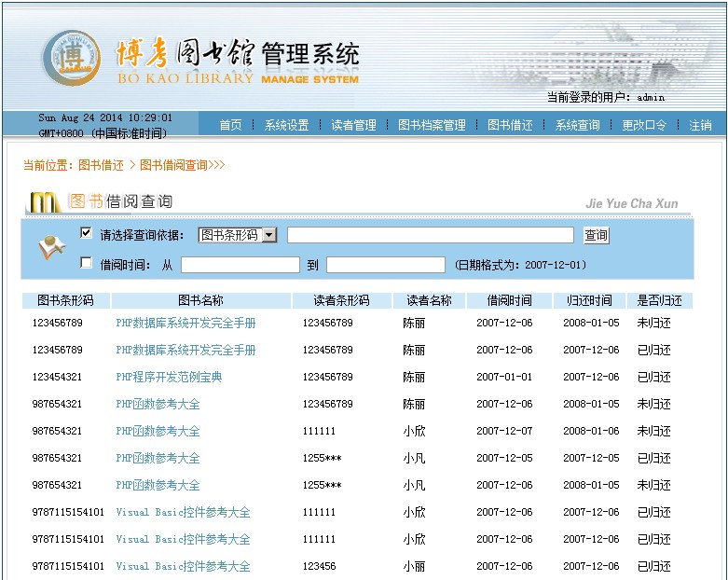This screenshot has height=580, width=728.
Task: Click the 是否归还 column header
Action: (x=659, y=300)
